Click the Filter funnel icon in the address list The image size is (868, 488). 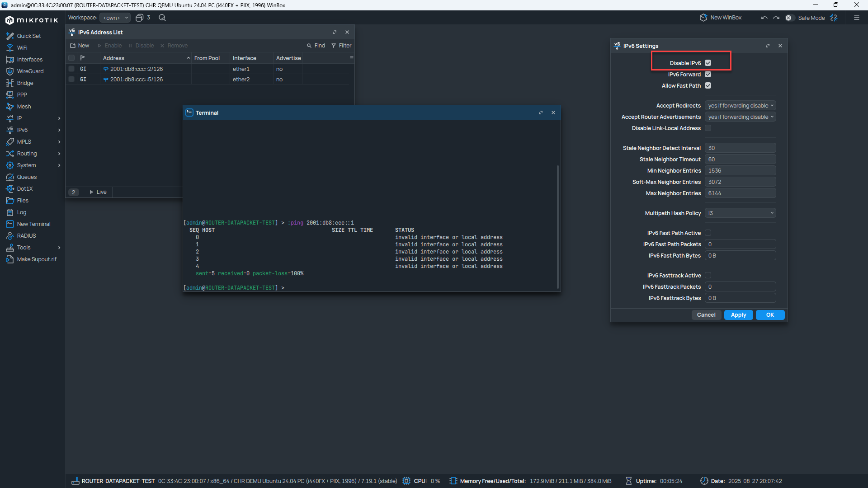click(334, 46)
